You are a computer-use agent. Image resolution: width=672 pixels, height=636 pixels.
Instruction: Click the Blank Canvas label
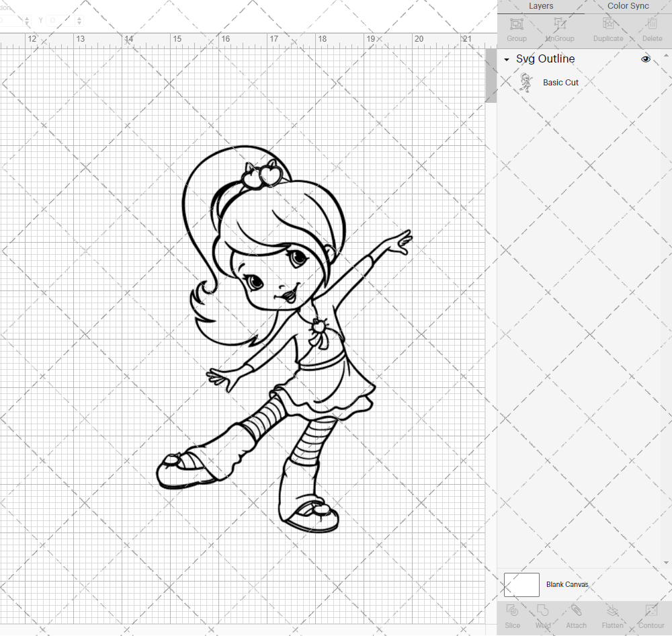click(567, 584)
